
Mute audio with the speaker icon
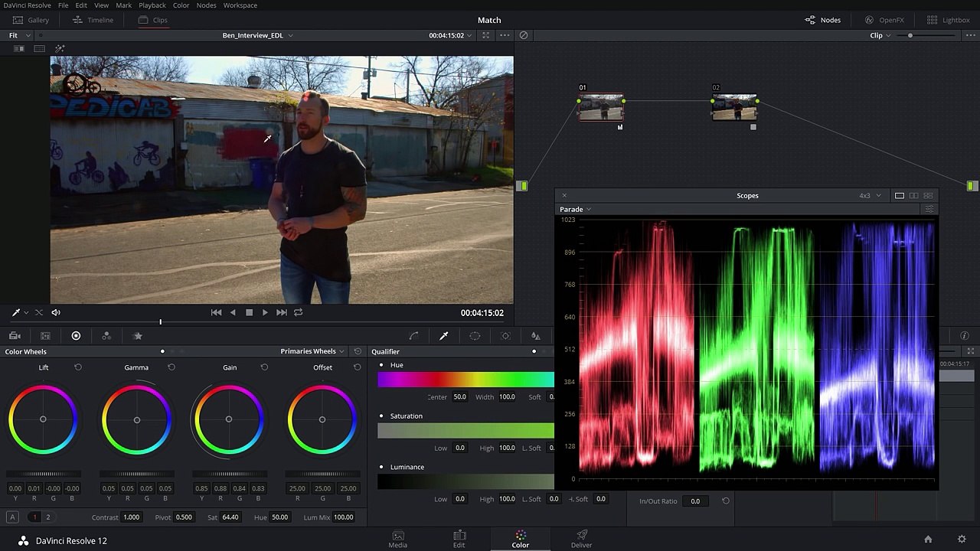[x=56, y=312]
